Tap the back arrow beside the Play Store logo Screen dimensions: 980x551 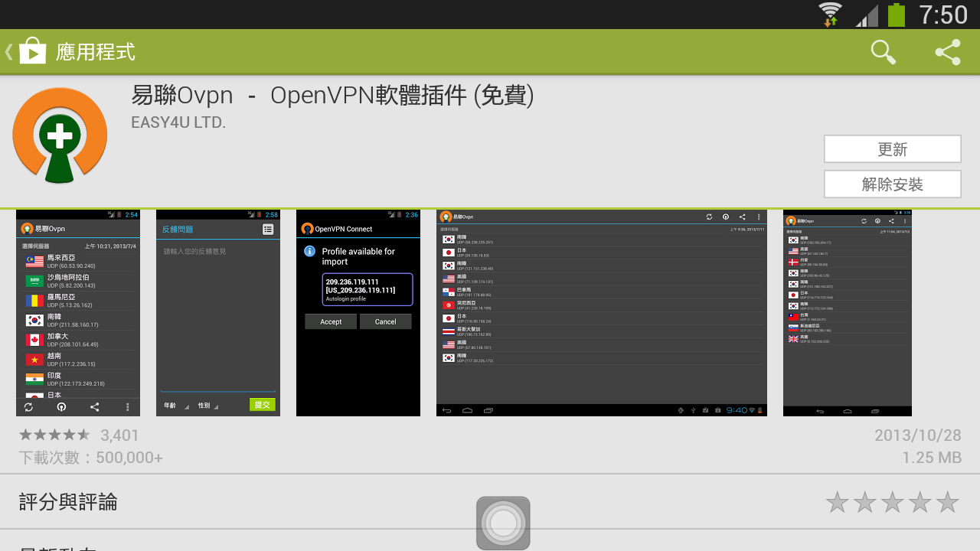pos(8,51)
